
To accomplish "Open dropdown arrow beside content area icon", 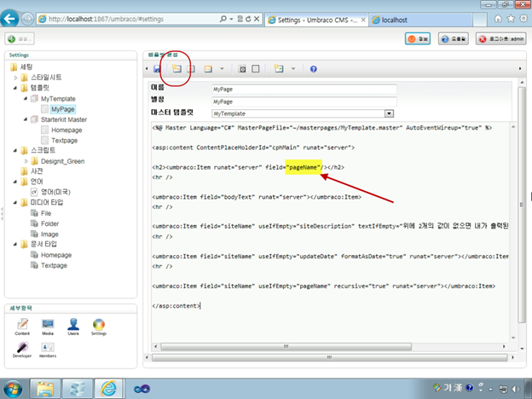I will coord(222,69).
